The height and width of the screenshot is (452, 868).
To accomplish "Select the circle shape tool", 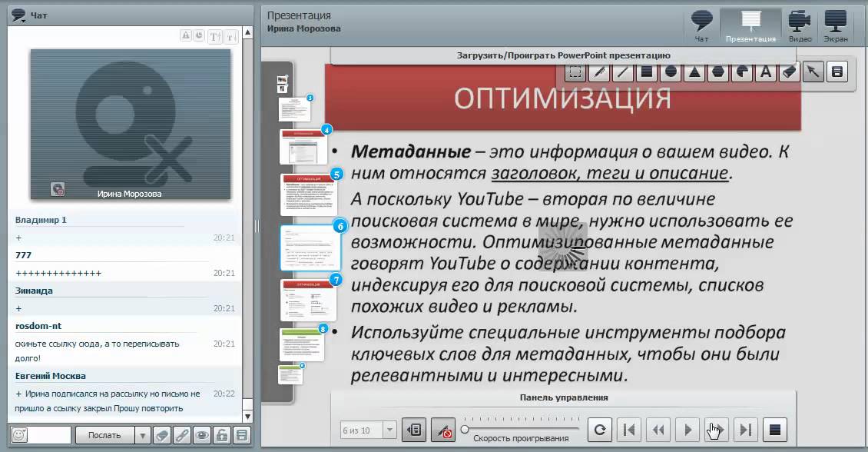I will coord(671,72).
